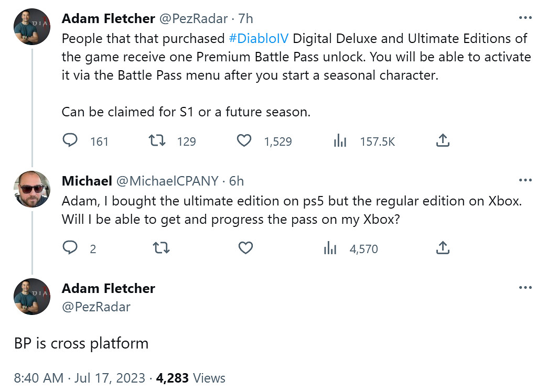Retweet Michael's tweet about ultimate edition

(162, 248)
